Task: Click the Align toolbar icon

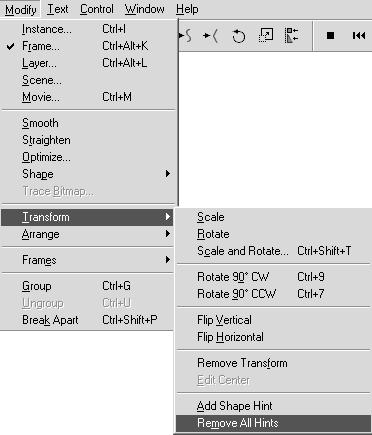Action: point(291,35)
